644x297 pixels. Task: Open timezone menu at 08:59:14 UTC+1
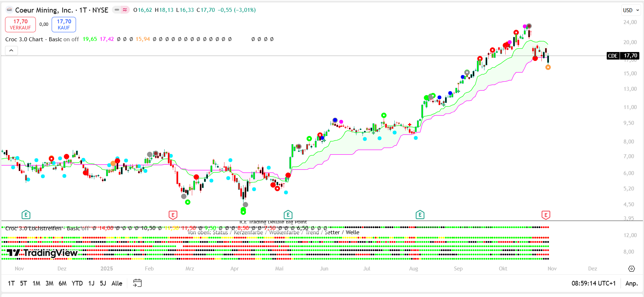coord(593,283)
